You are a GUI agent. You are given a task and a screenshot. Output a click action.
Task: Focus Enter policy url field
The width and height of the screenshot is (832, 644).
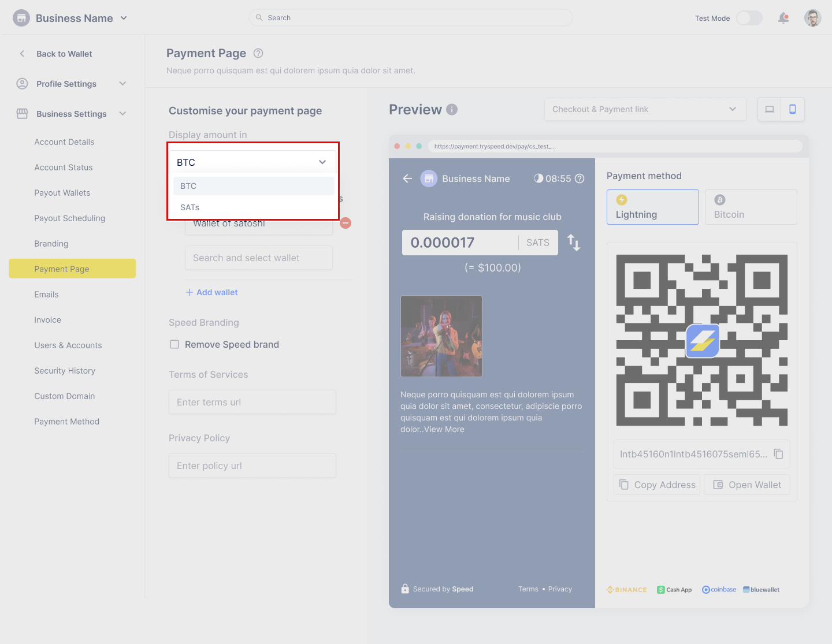[x=252, y=466]
